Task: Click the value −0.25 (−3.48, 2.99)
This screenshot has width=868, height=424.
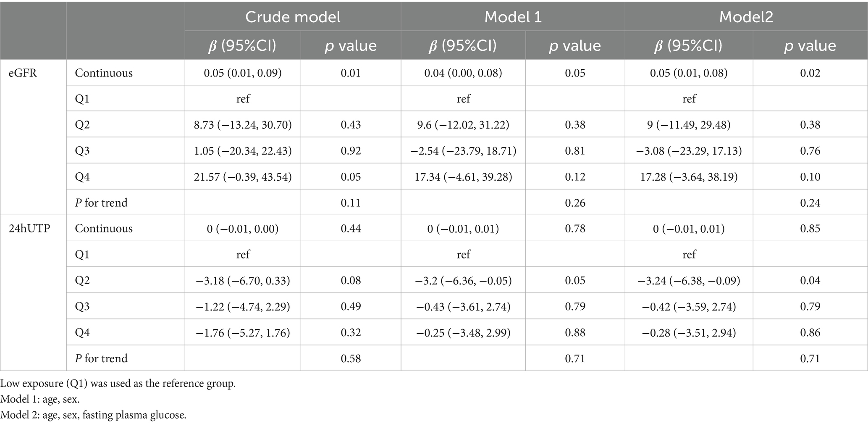Action: pyautogui.click(x=463, y=333)
